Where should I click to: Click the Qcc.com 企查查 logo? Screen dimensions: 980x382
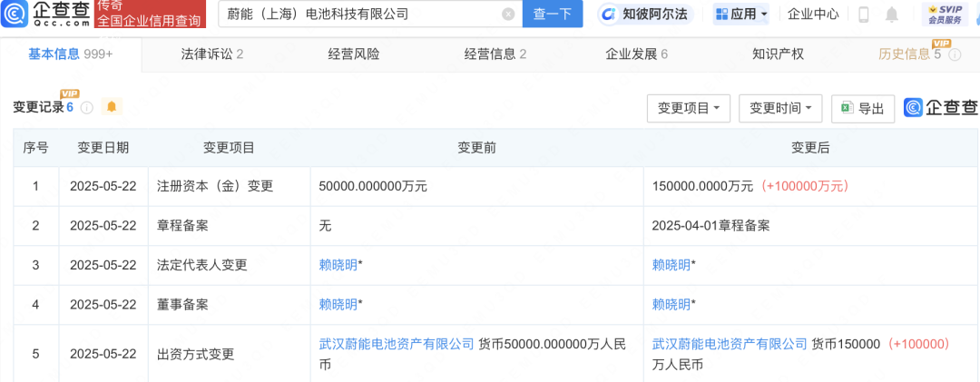(45, 14)
